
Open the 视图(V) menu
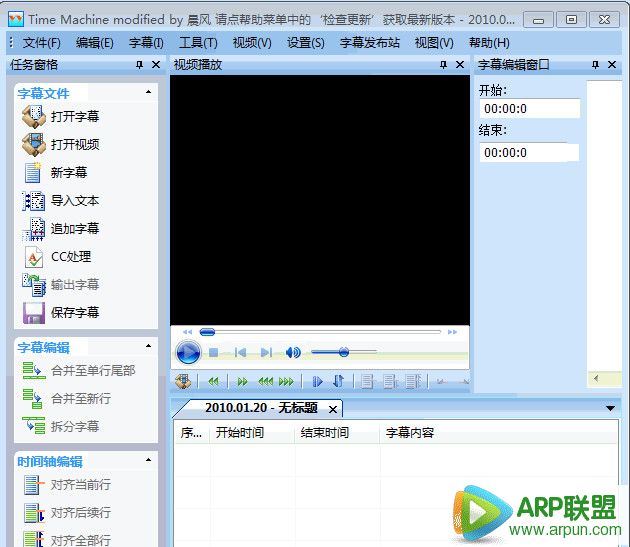(x=434, y=43)
